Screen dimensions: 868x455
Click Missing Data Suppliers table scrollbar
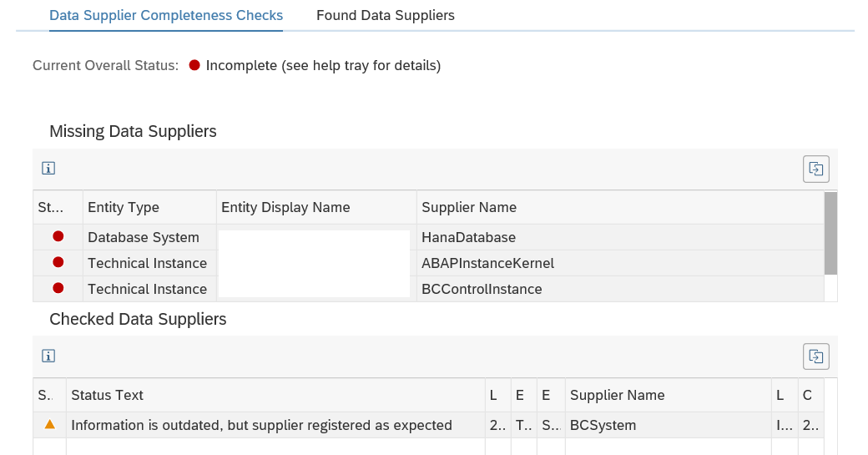(x=830, y=233)
